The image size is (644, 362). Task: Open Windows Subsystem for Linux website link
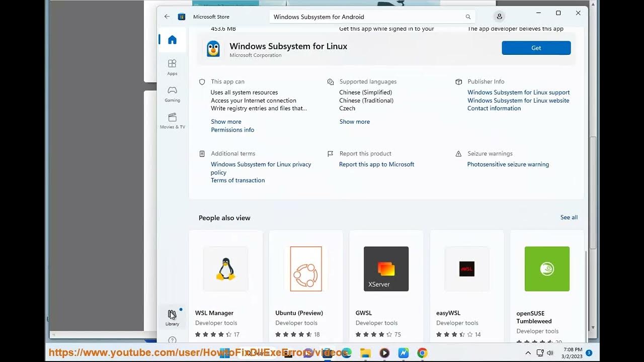coord(518,101)
